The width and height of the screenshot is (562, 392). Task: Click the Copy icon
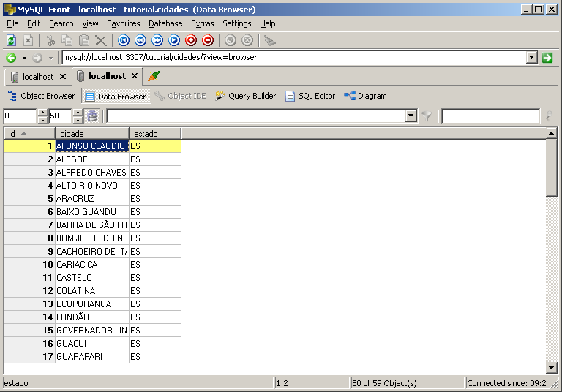(67, 40)
